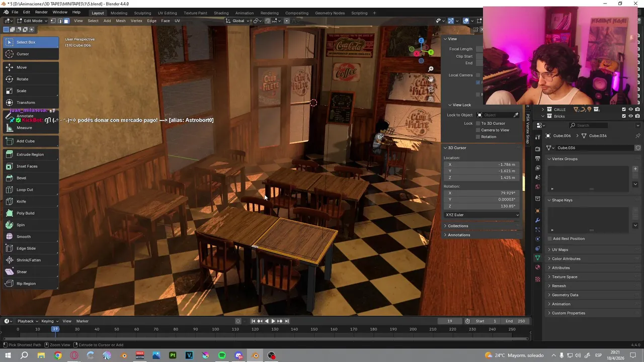Open Spotify from the taskbar
Image resolution: width=644 pixels, height=362 pixels.
pos(222,355)
